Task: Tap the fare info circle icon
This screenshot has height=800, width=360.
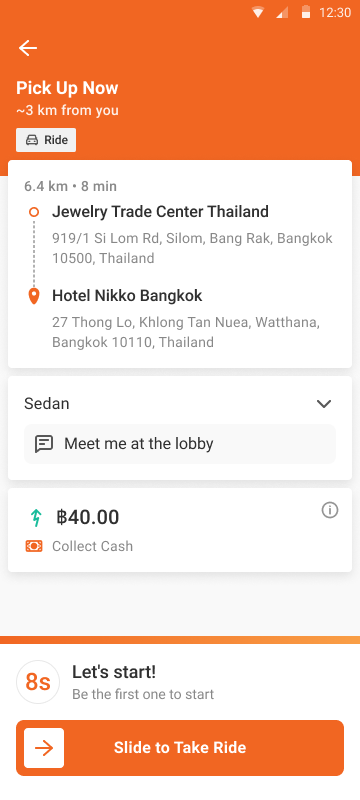Action: pyautogui.click(x=329, y=510)
